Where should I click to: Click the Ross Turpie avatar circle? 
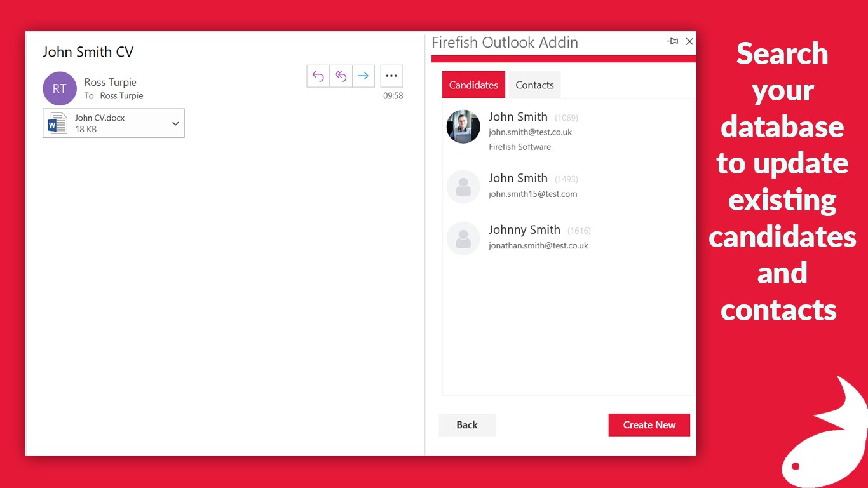tap(59, 88)
